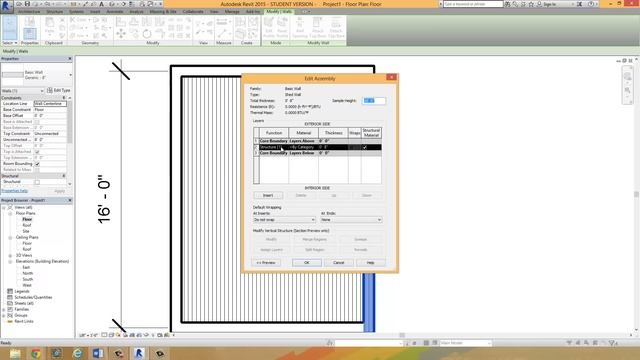Open the wall type selector dropdown
Viewport: 640px width, 360px height.
(x=70, y=75)
